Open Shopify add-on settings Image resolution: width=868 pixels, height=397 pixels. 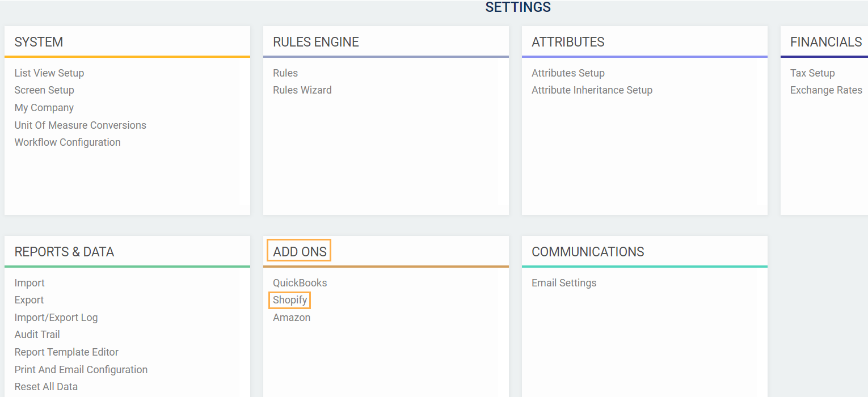[x=290, y=300]
